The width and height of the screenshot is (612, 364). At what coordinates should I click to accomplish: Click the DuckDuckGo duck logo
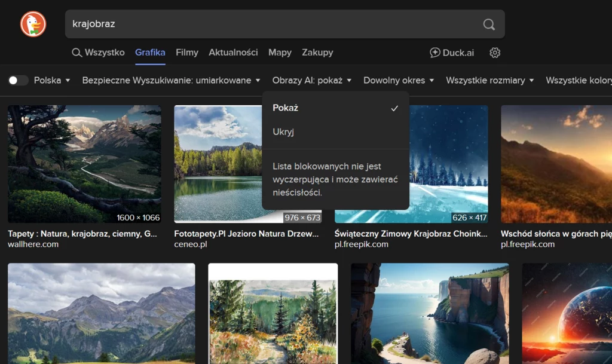pos(33,24)
